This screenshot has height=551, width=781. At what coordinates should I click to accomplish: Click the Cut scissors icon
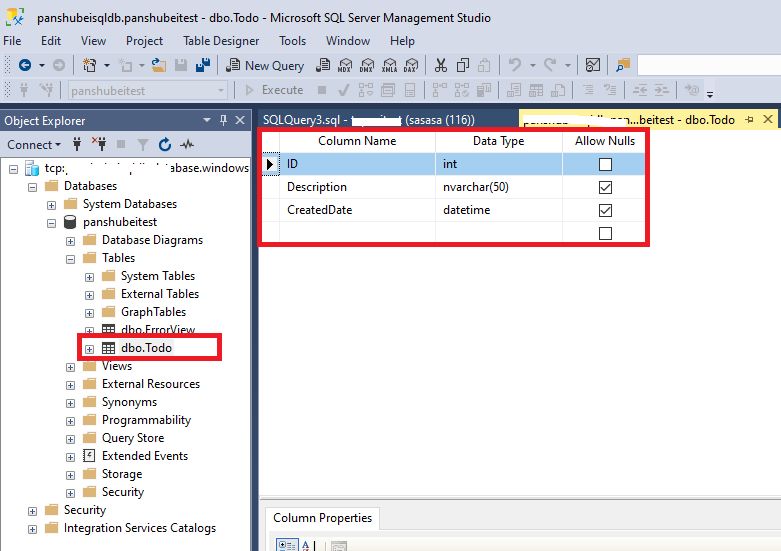tap(441, 65)
